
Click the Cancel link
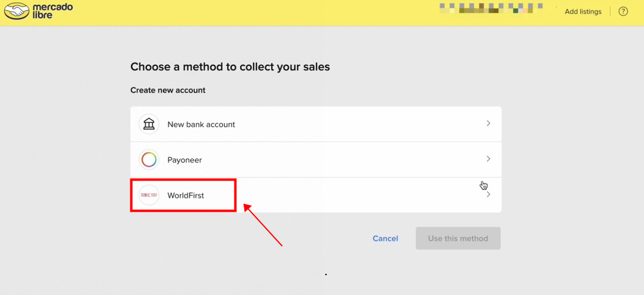pos(385,239)
